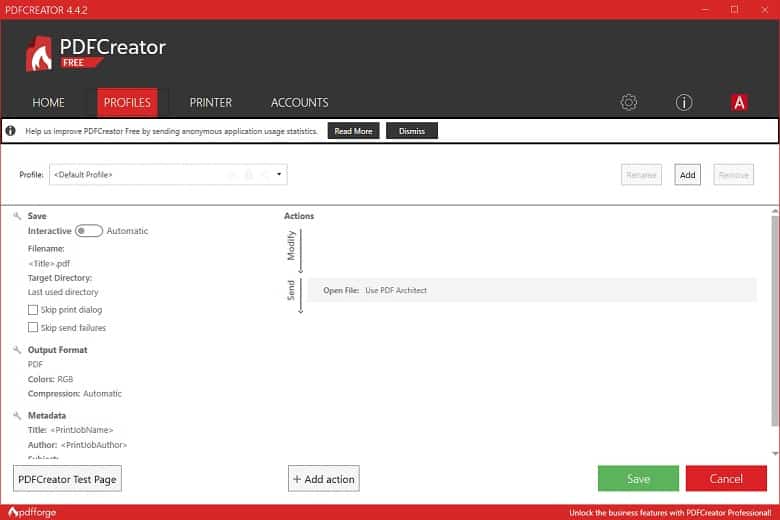Viewport: 780px width, 520px height.
Task: Add a new profile
Action: coord(687,175)
